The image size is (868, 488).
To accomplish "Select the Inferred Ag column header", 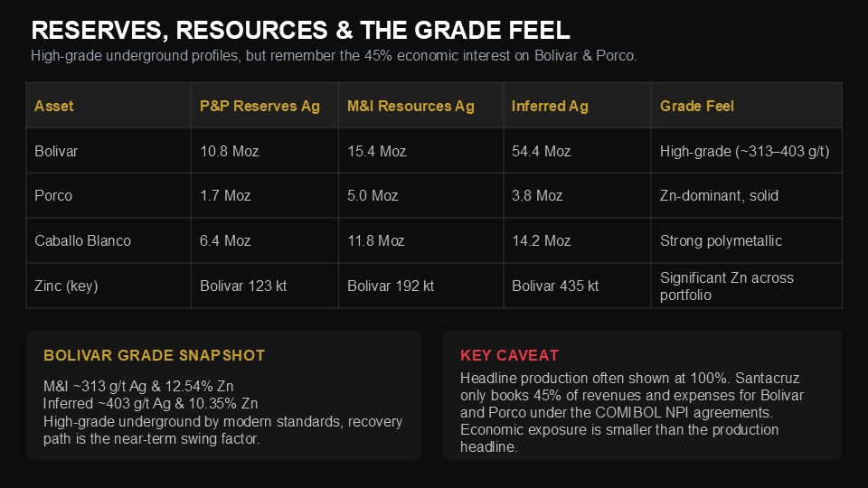I will [x=549, y=106].
